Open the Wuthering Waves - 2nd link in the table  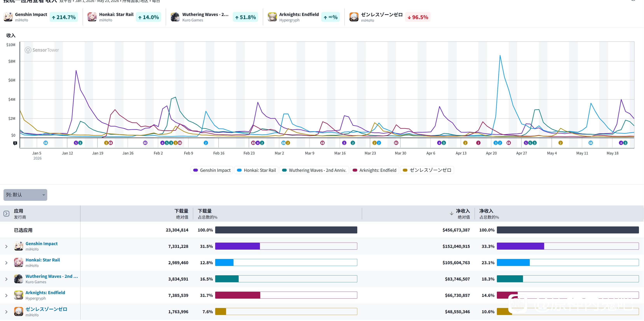[x=52, y=276]
